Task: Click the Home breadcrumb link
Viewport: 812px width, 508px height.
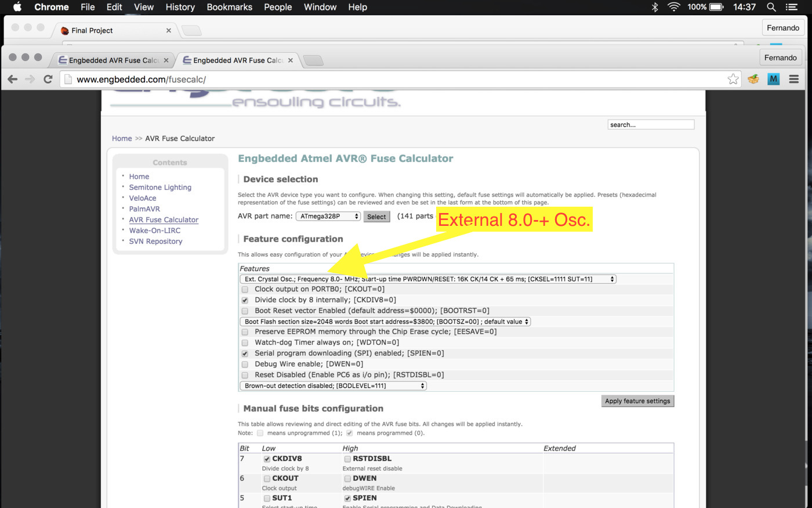Action: (x=122, y=138)
